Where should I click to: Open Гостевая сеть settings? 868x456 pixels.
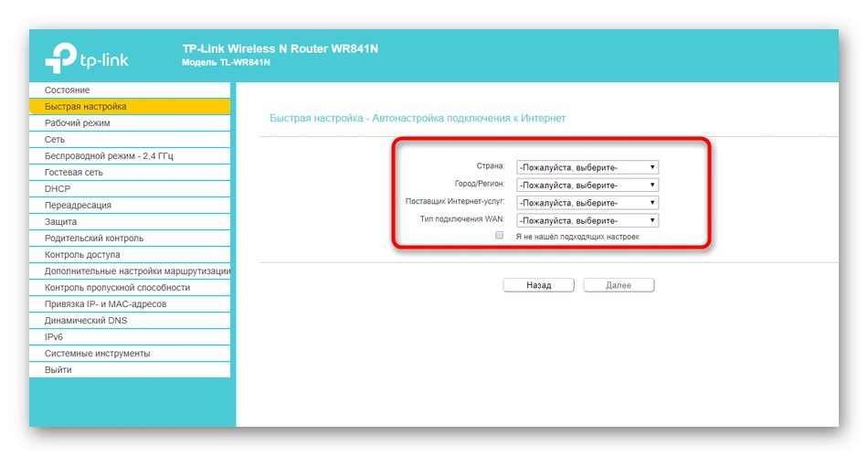pos(130,172)
